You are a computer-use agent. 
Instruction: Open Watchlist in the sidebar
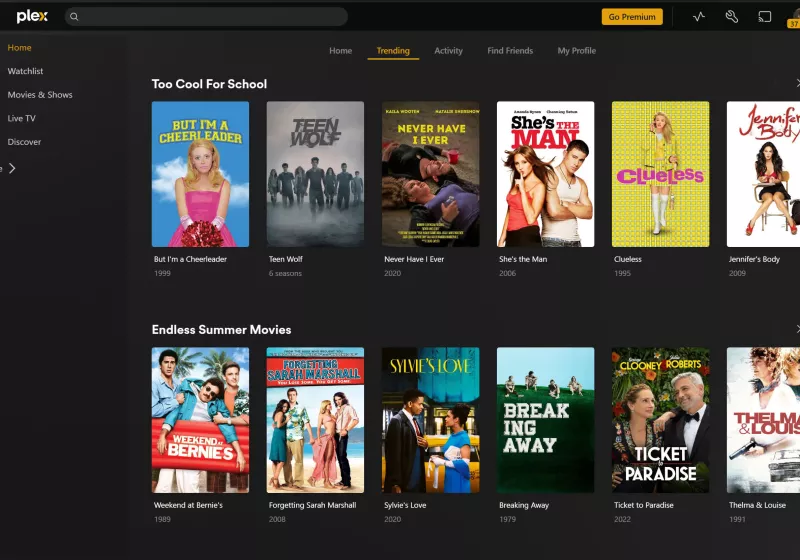(x=25, y=71)
